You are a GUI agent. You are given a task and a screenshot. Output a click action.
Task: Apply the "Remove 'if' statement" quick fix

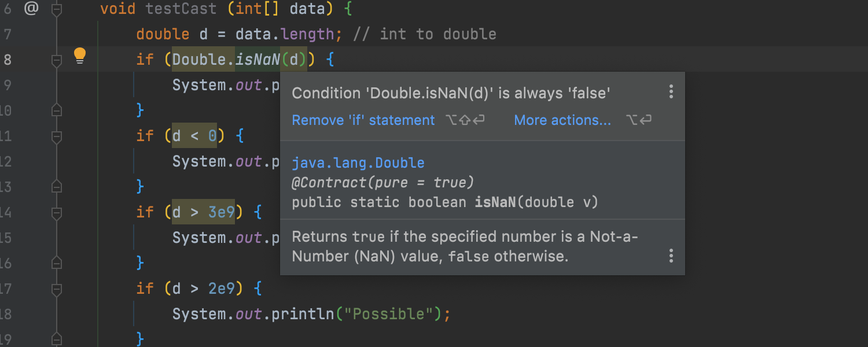tap(363, 120)
